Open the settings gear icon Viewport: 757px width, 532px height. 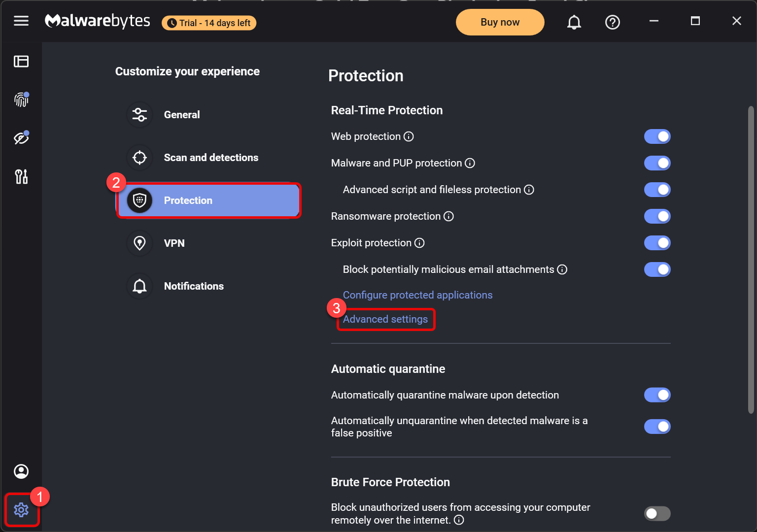tap(21, 510)
